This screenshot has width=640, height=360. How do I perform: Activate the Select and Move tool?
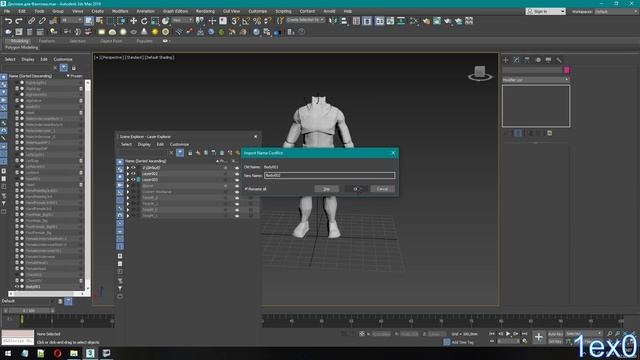133,21
